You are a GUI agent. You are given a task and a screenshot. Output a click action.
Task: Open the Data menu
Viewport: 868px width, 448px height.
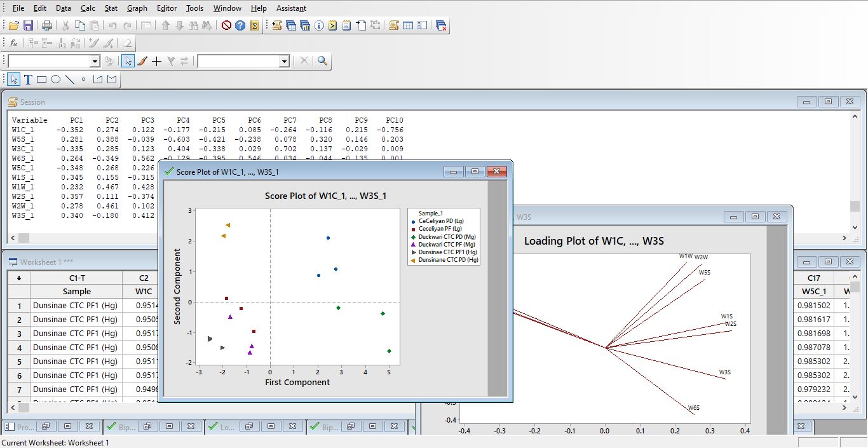64,8
